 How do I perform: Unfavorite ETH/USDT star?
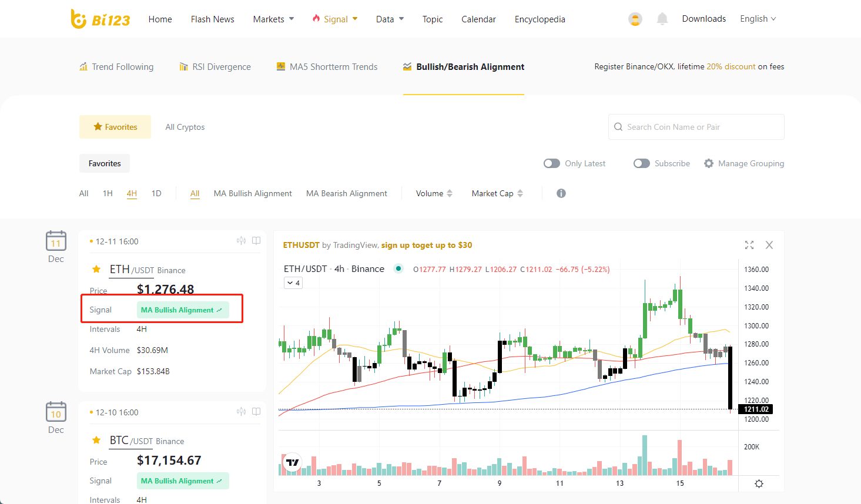(x=96, y=270)
